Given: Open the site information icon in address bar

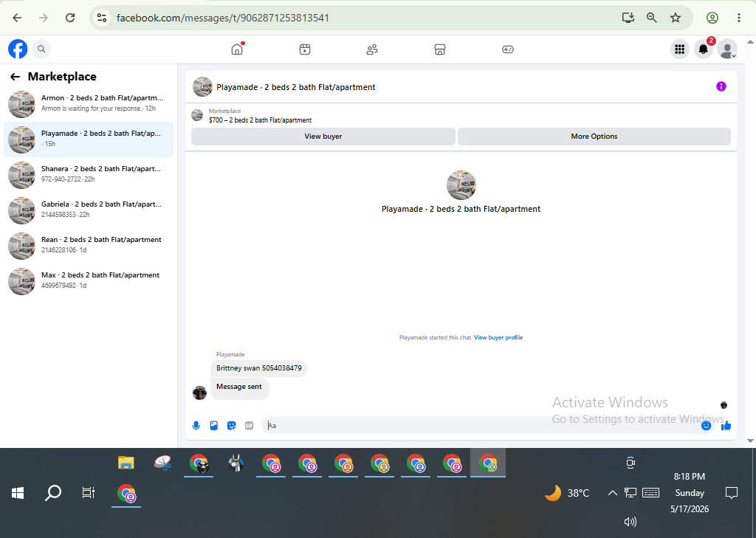Looking at the screenshot, I should [102, 18].
